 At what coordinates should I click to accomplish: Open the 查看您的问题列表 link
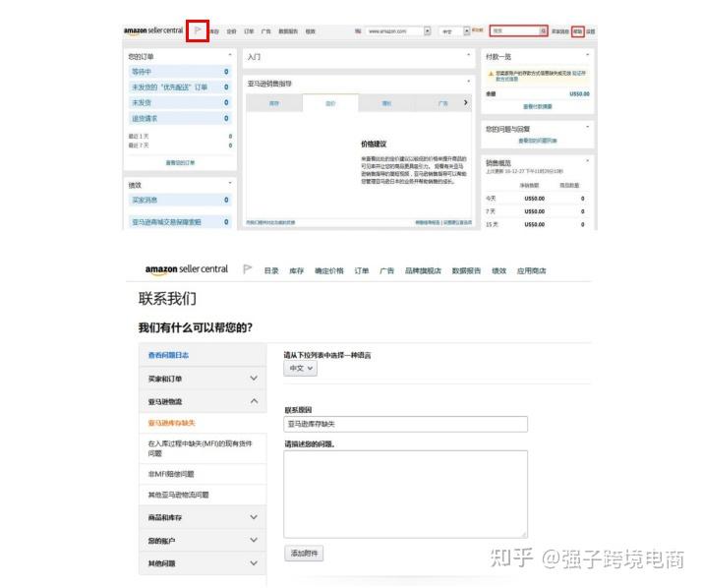[538, 141]
